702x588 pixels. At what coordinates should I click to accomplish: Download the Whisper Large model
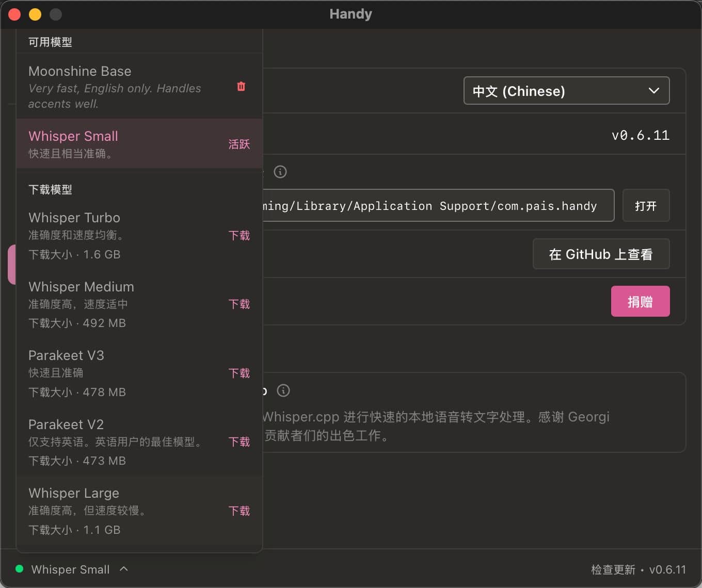pos(239,511)
